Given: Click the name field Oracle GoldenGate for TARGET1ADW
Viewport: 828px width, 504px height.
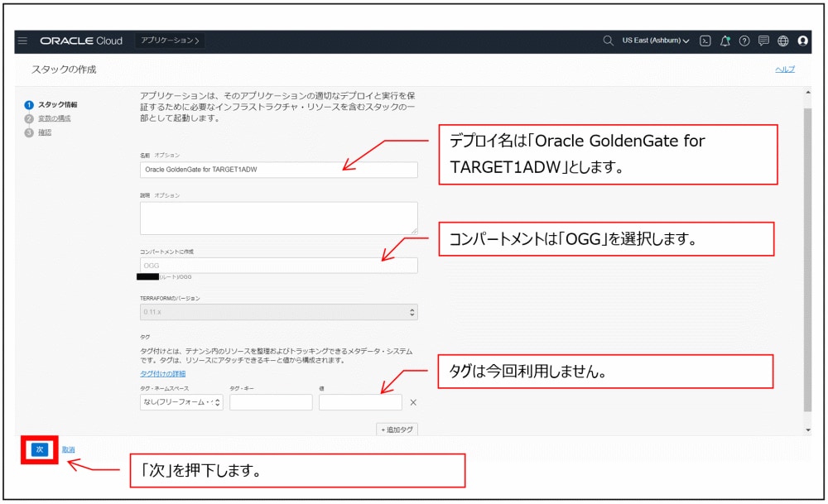Looking at the screenshot, I should pos(279,170).
